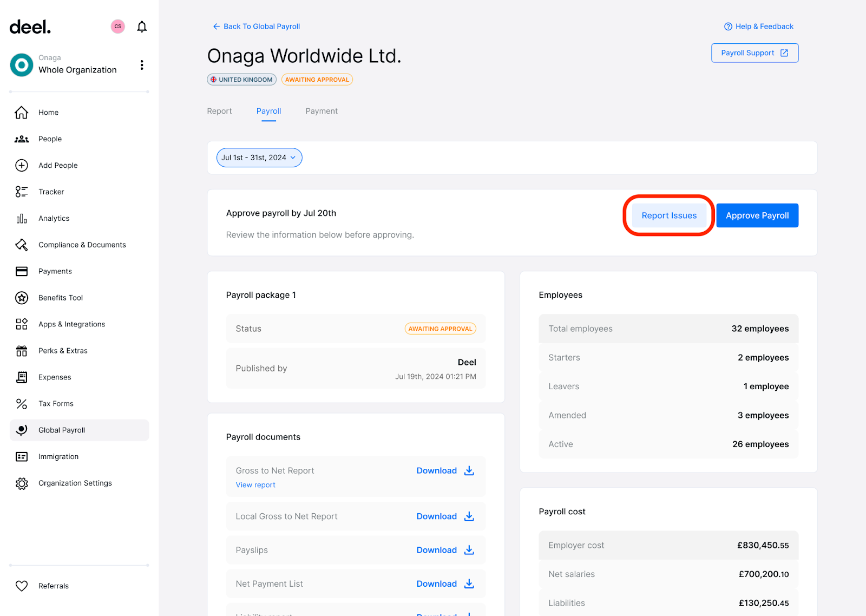866x616 pixels.
Task: Click the Tax Forms percent icon
Action: pos(22,404)
